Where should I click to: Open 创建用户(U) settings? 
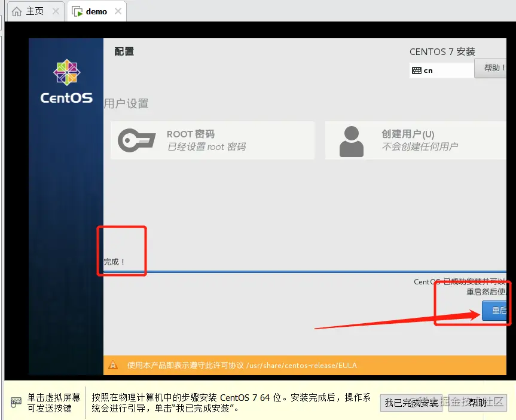(416, 140)
